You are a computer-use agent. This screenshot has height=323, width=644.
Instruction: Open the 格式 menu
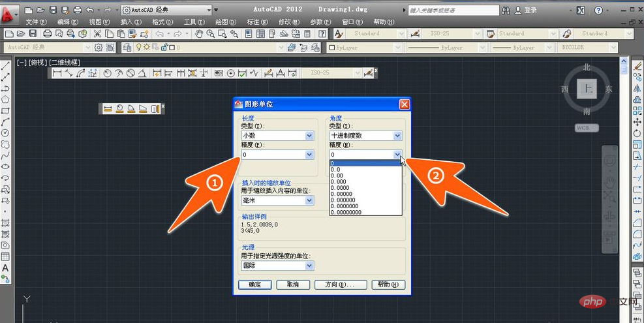click(x=162, y=22)
